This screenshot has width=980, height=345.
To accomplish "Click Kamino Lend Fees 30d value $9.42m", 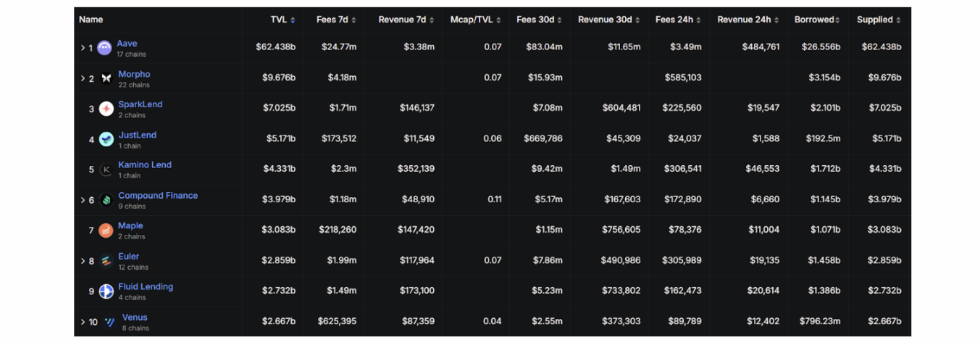I will [547, 169].
